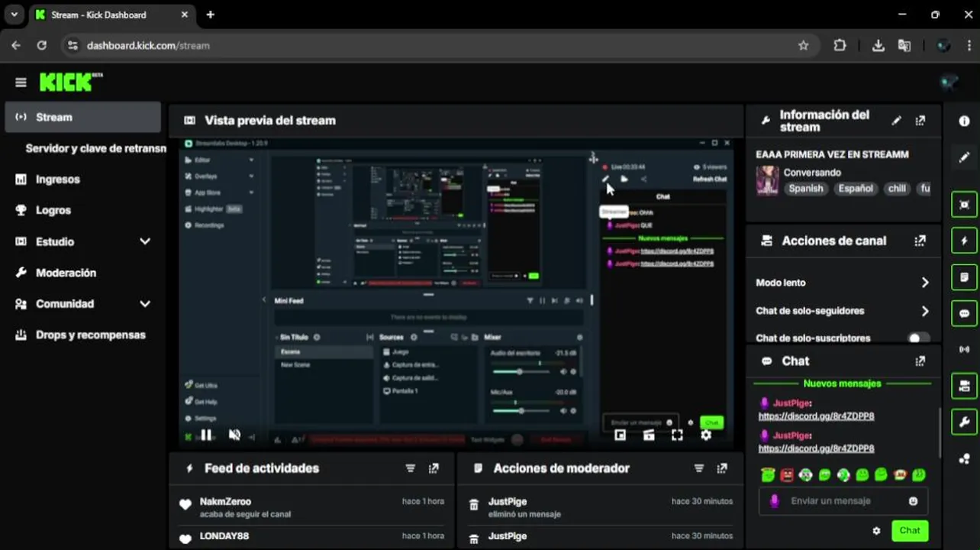Unmute the stream preview audio
The width and height of the screenshot is (980, 550).
234,435
